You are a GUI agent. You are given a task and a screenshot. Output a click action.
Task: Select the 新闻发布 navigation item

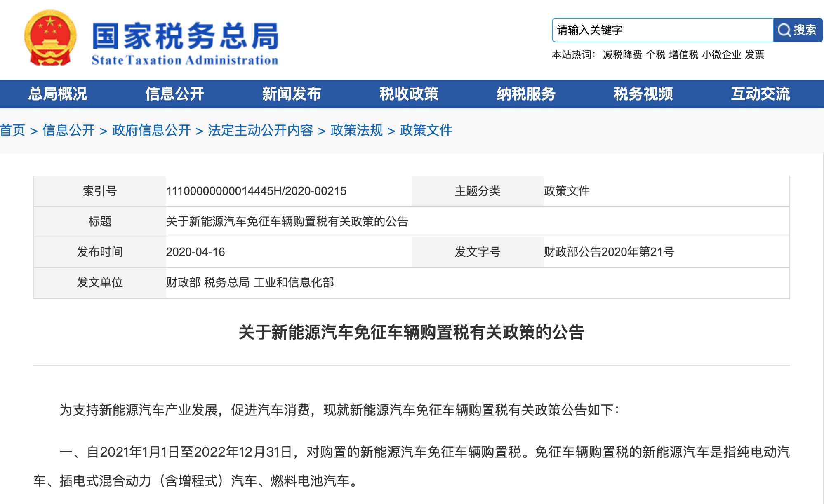point(292,94)
